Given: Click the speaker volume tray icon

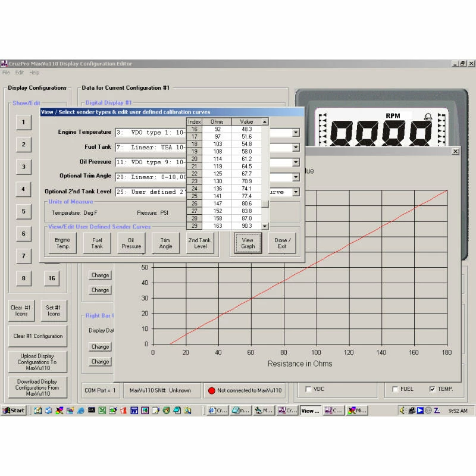Looking at the screenshot, I should [x=403, y=411].
